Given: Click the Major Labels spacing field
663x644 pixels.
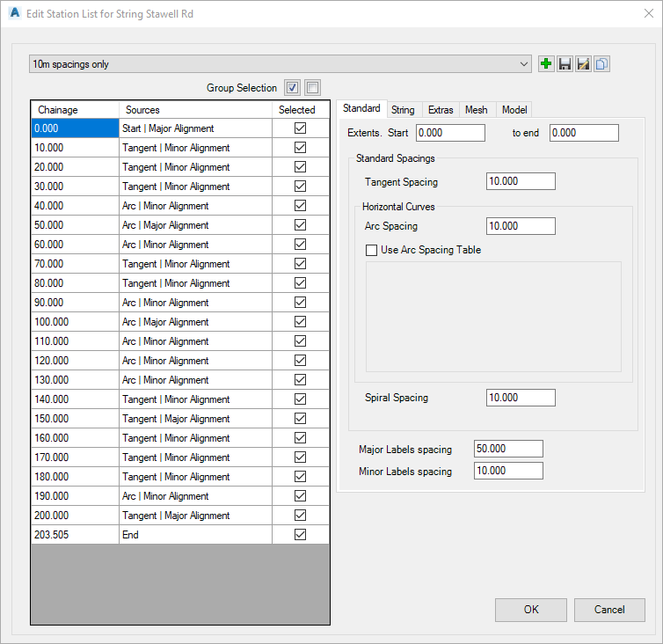Looking at the screenshot, I should (508, 449).
